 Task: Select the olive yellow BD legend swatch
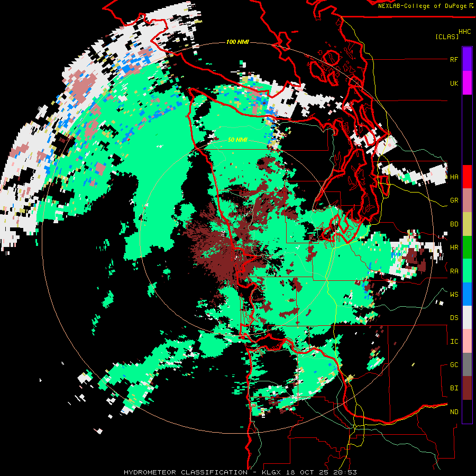click(467, 224)
